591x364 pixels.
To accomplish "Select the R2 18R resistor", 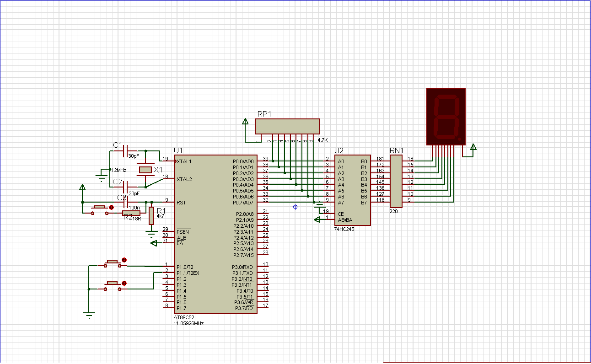I will (131, 213).
